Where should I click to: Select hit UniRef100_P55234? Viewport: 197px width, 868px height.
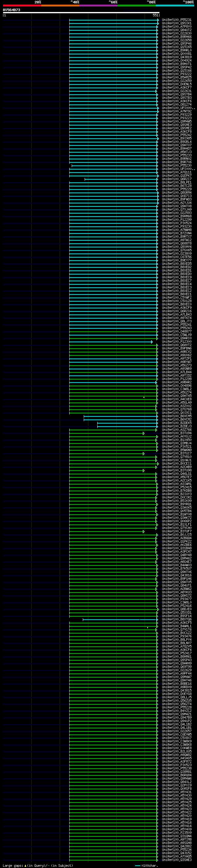click(177, 850)
